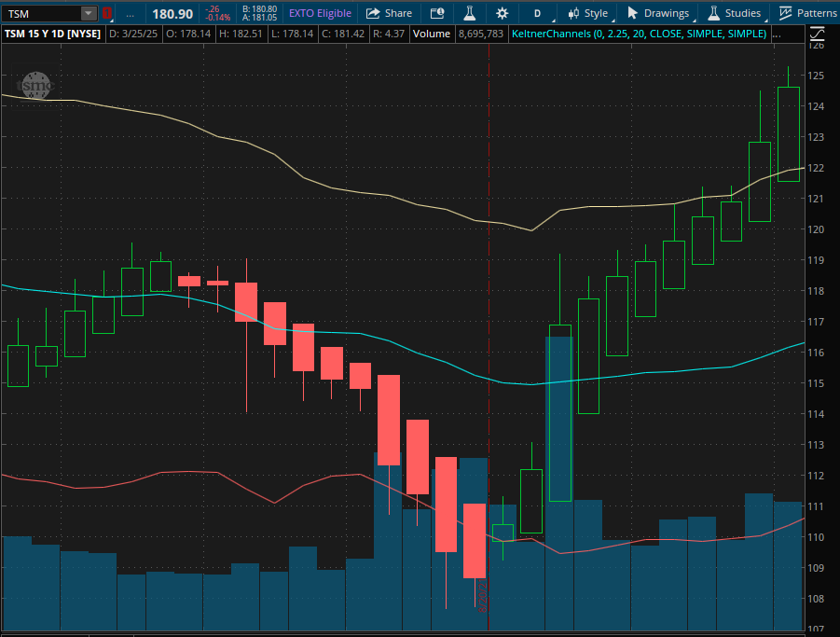This screenshot has width=840, height=637.
Task: Click the KeltnerChannels study label
Action: pos(639,34)
